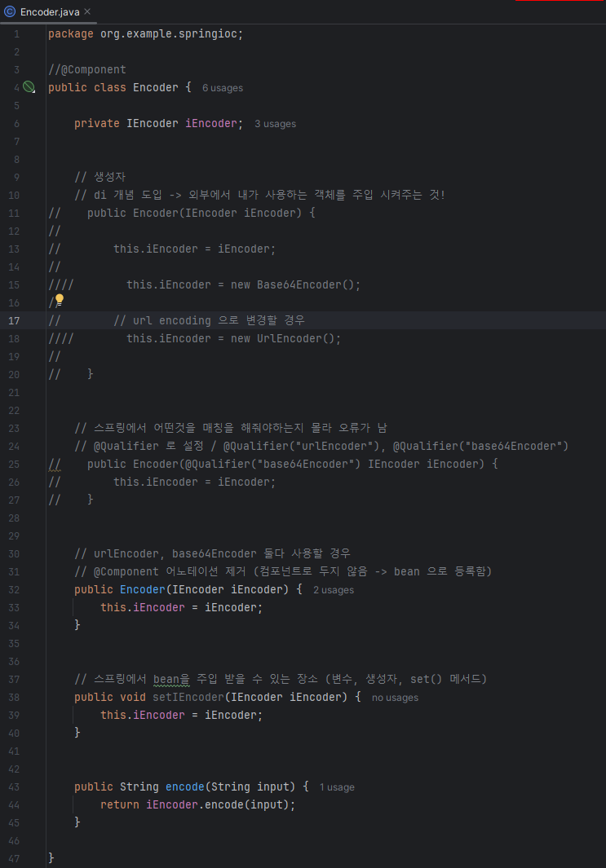Click commented constructor with @Qualifier("base64Encoder")

point(293,464)
